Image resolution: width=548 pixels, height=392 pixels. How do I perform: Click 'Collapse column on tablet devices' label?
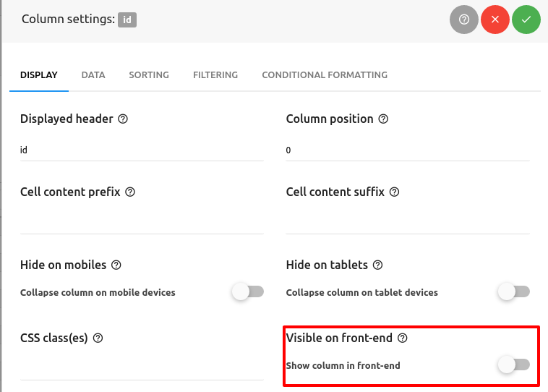click(361, 292)
